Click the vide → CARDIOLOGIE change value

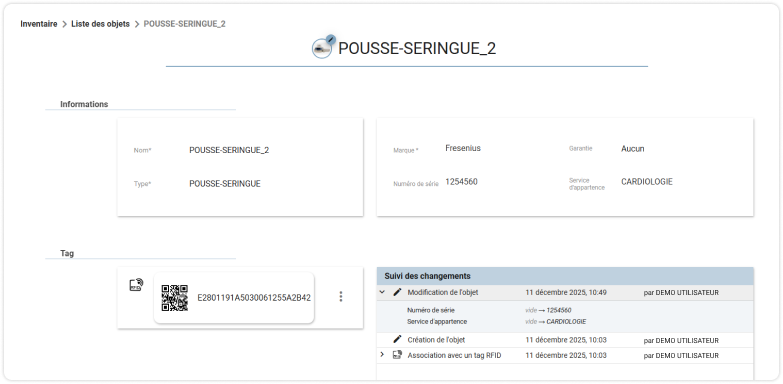(x=555, y=322)
